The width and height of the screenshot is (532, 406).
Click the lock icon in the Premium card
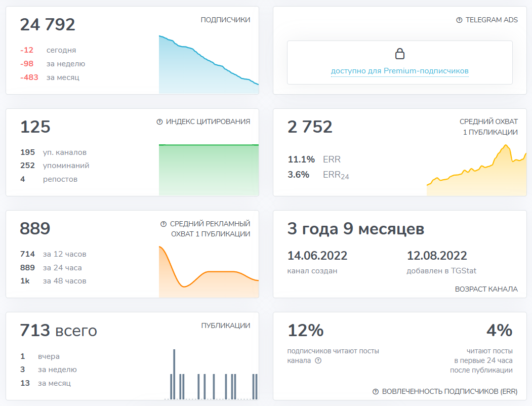click(x=400, y=53)
